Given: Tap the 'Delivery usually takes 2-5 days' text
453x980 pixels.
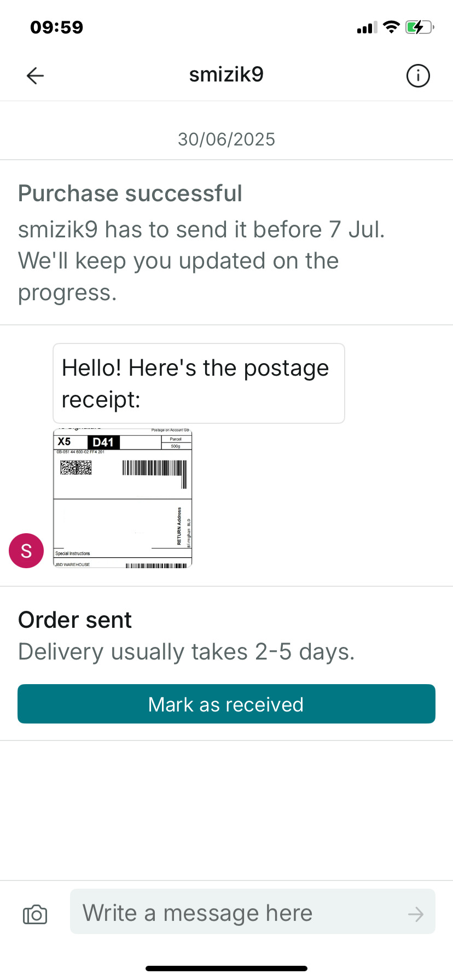Looking at the screenshot, I should click(187, 652).
